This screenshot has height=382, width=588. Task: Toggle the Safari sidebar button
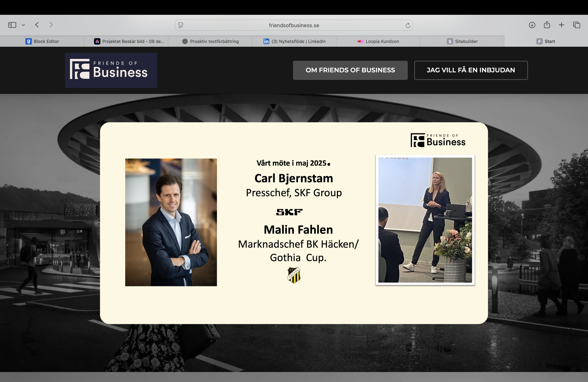pos(12,25)
